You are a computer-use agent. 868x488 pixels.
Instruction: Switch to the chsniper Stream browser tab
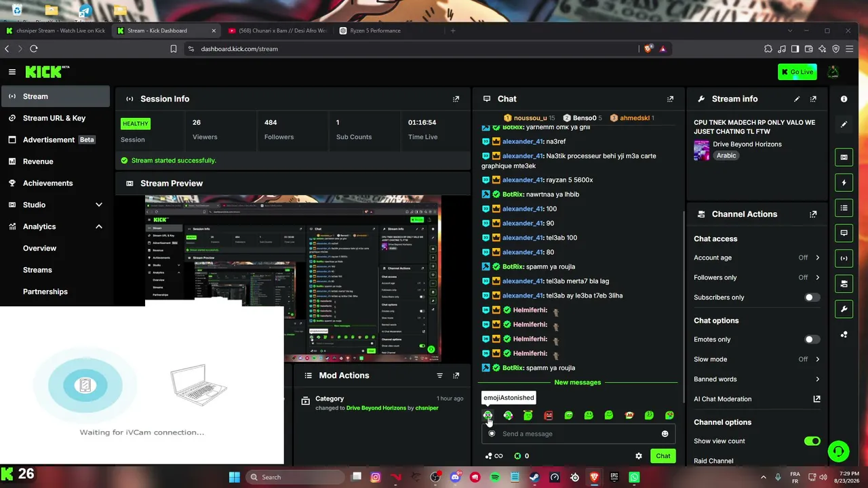pos(55,30)
